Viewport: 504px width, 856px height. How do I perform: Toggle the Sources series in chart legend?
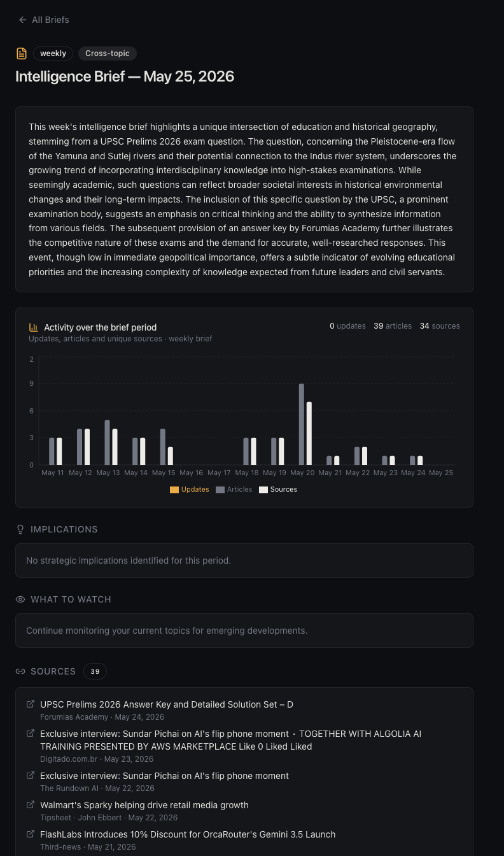(278, 489)
